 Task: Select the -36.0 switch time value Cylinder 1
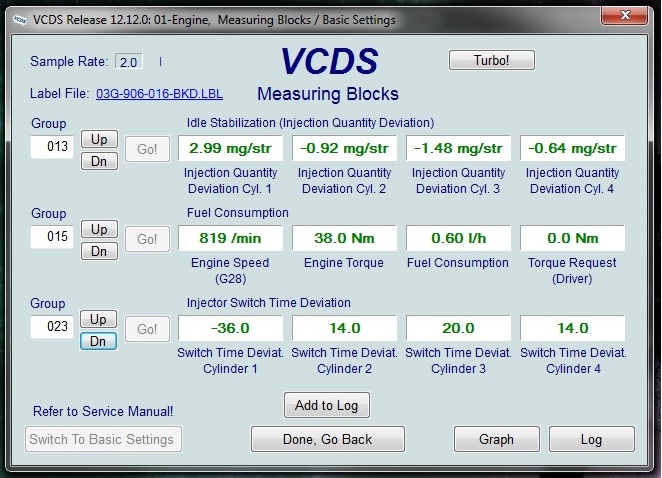(x=231, y=328)
